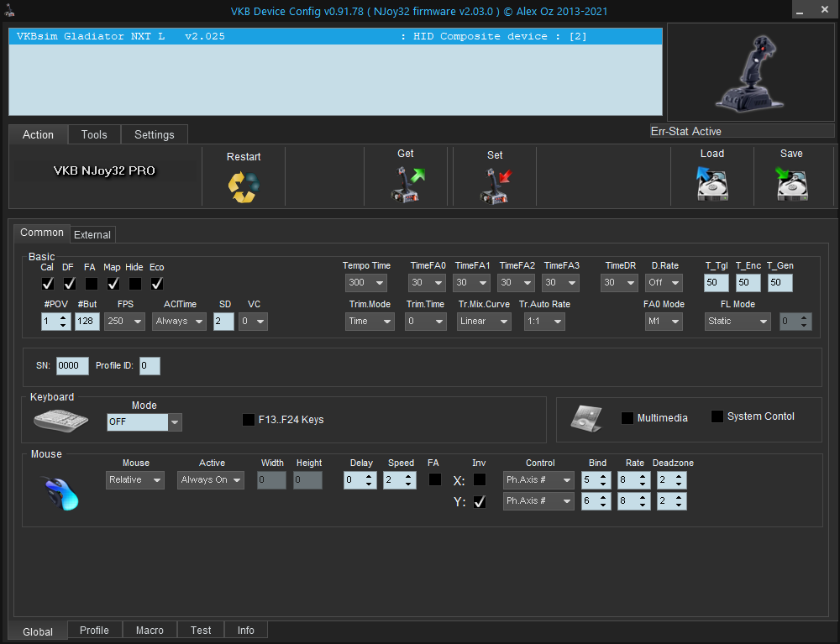The height and width of the screenshot is (644, 840).
Task: Toggle the Cal checkbox
Action: [48, 283]
